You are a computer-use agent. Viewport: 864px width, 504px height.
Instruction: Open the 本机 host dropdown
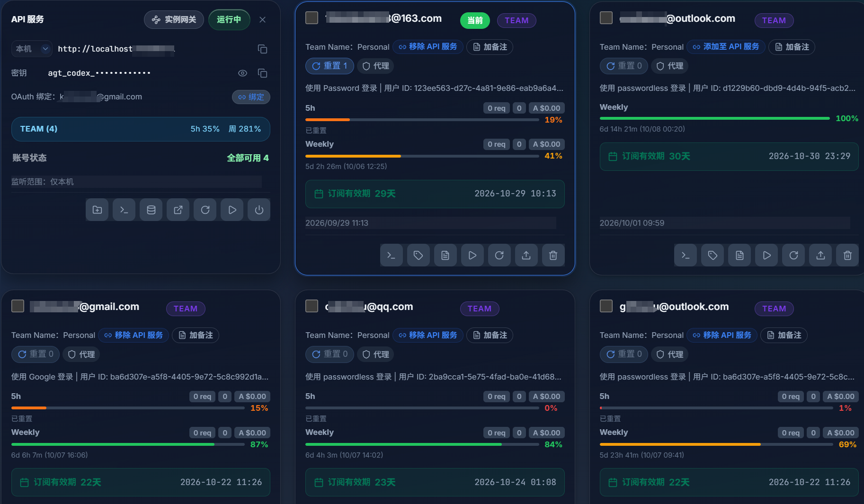point(31,49)
